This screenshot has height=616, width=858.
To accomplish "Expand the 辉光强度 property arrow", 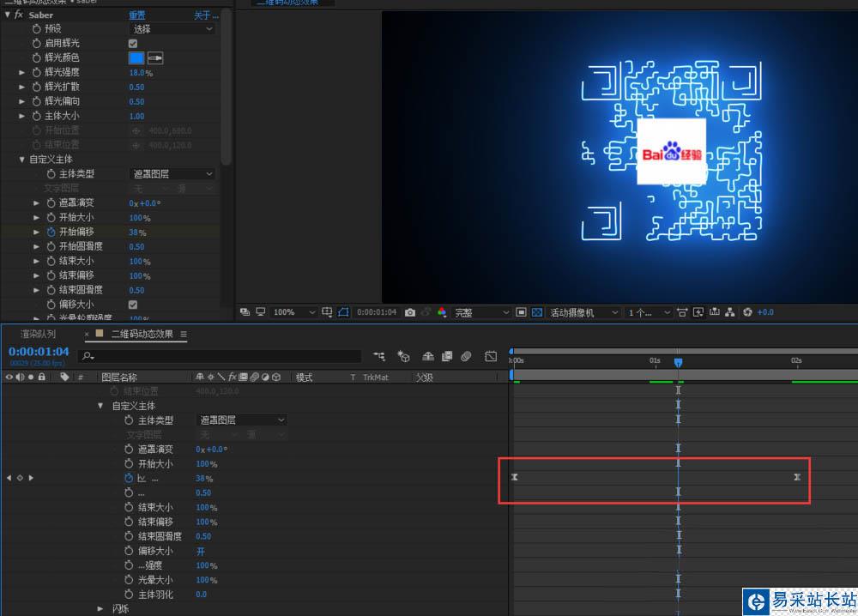I will tap(22, 72).
